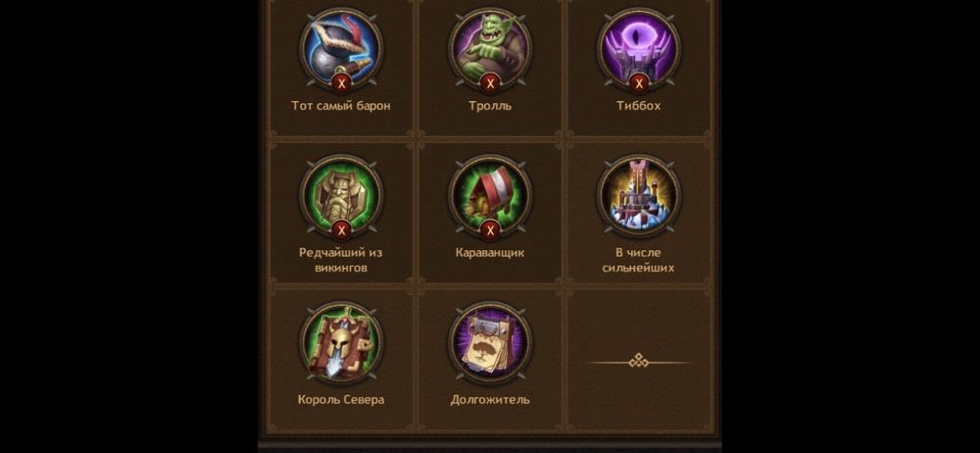Image resolution: width=980 pixels, height=453 pixels.
Task: Remove the Редчайший из викингов badge X
Action: (x=341, y=230)
